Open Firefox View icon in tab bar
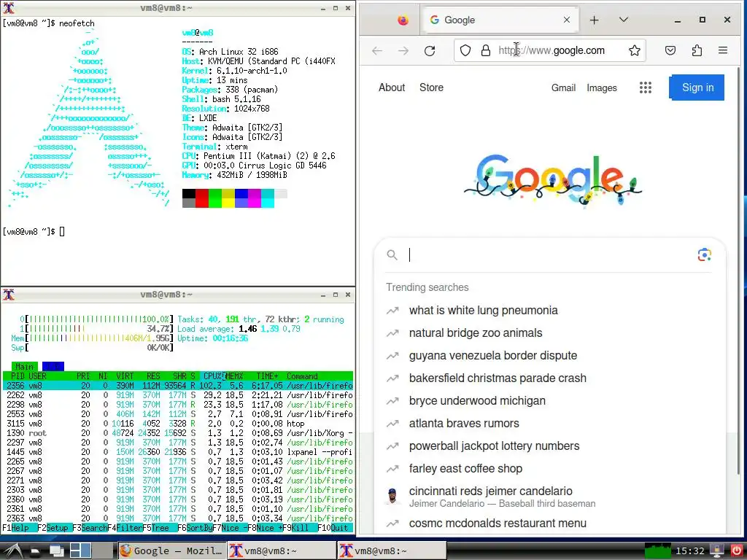Image resolution: width=747 pixels, height=560 pixels. [403, 20]
